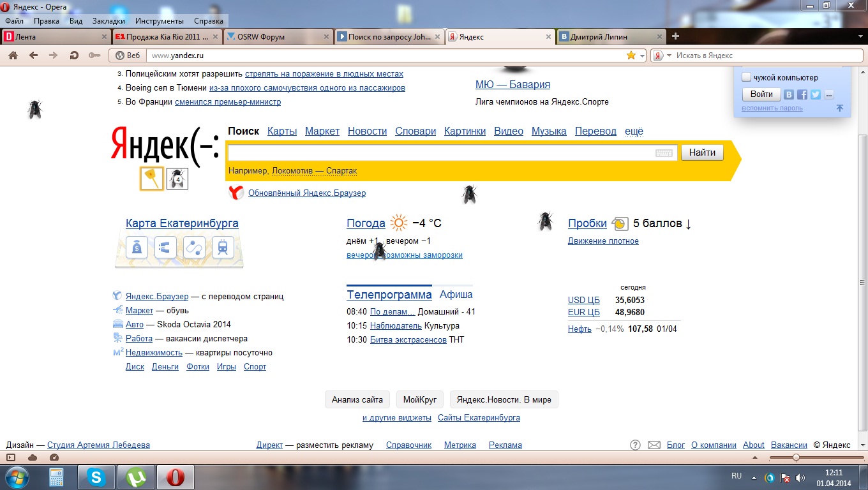868x490 pixels.
Task: Open the feedback envelope icon in footer
Action: coord(654,445)
